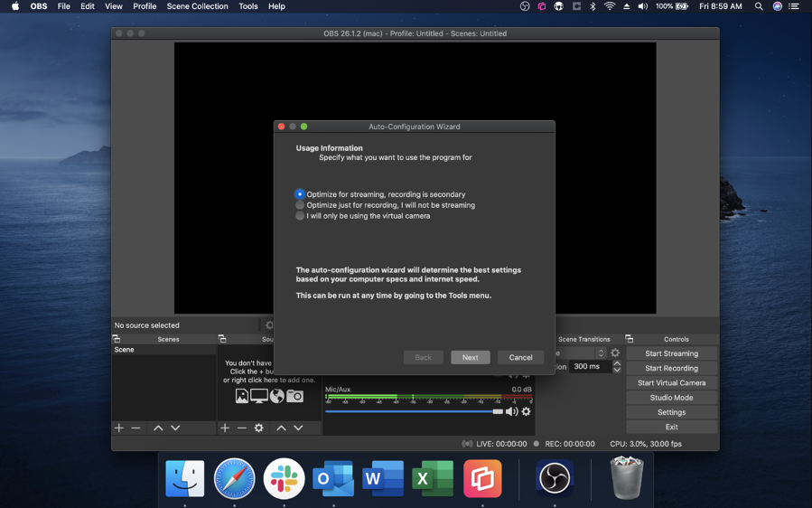Launch Safari from the Dock
Screen dimensions: 812x508
pyautogui.click(x=234, y=478)
